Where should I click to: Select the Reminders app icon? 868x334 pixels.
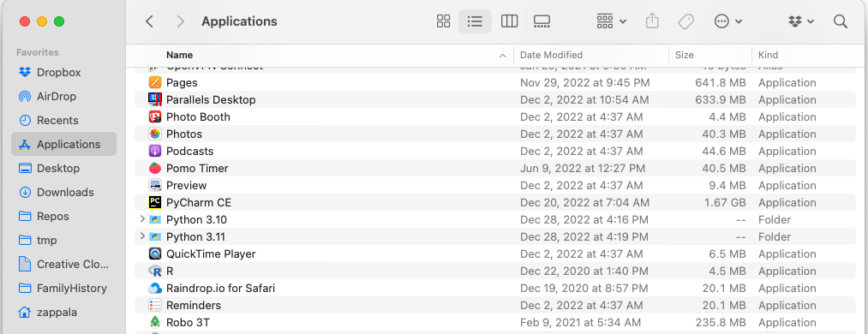[155, 305]
